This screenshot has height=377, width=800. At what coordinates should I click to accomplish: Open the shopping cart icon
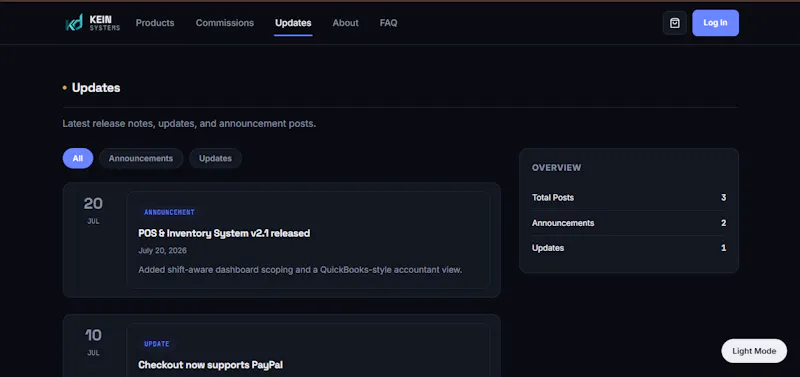click(x=674, y=23)
